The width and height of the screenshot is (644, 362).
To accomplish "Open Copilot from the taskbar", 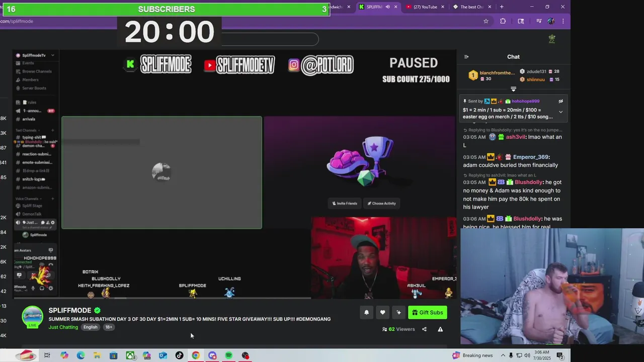I will pos(64,355).
